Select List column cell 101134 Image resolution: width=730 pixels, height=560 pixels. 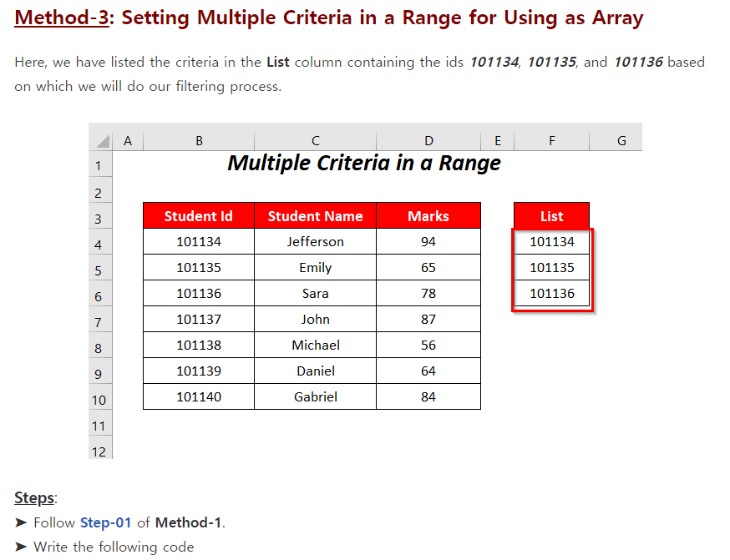tap(552, 241)
